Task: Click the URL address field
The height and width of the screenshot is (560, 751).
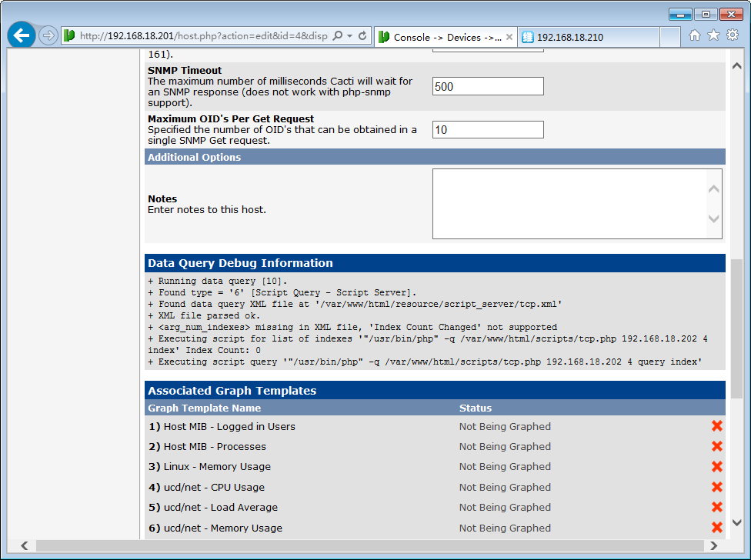Action: 204,36
